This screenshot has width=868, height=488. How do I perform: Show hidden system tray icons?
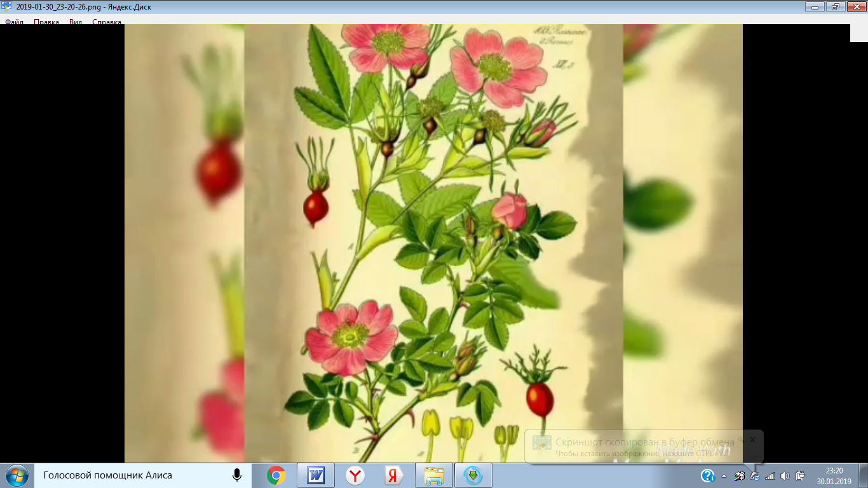(724, 475)
